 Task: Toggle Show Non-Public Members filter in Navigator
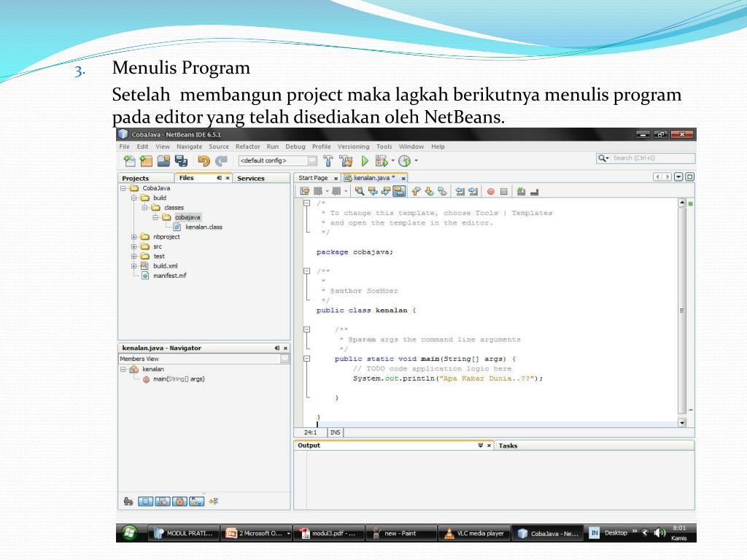[179, 501]
